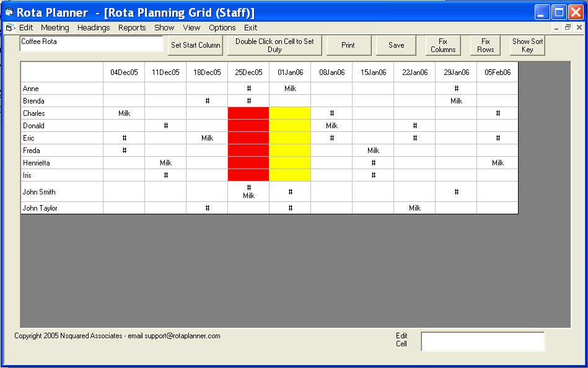Select the Brenda row header

click(62, 101)
